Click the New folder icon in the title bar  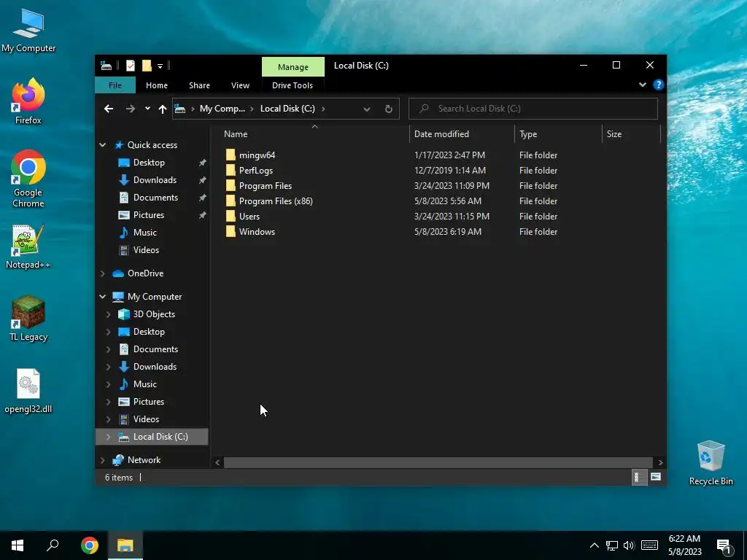click(147, 66)
